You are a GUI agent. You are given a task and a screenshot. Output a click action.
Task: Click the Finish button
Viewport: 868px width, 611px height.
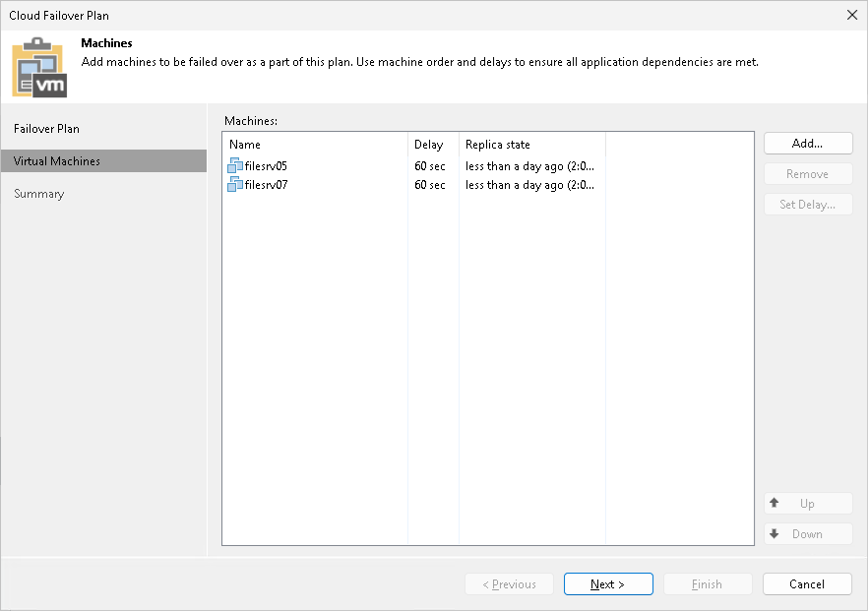click(x=708, y=583)
